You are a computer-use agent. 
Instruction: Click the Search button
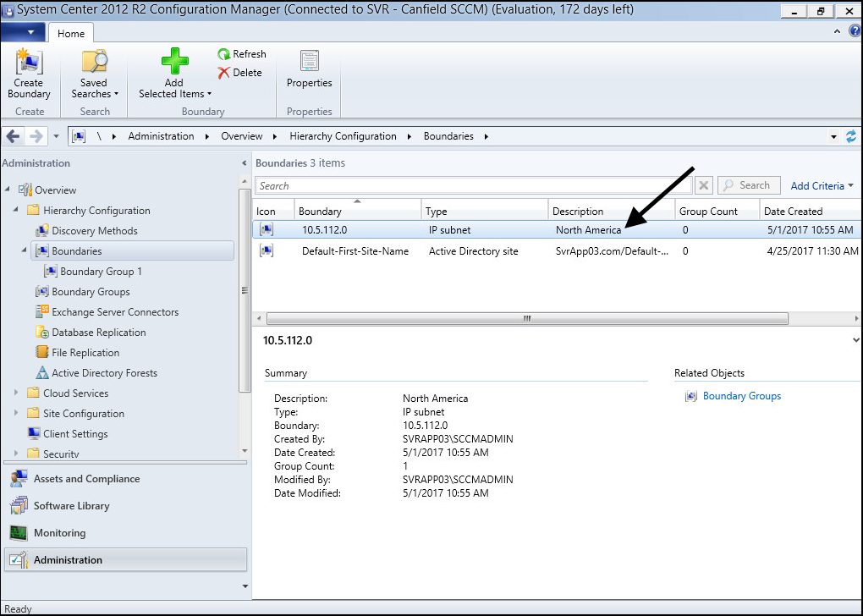tap(749, 185)
